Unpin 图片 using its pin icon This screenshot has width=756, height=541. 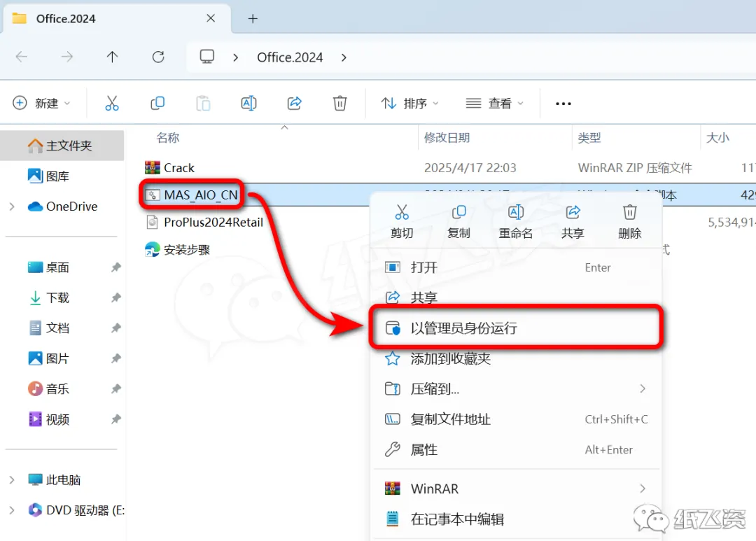click(115, 358)
